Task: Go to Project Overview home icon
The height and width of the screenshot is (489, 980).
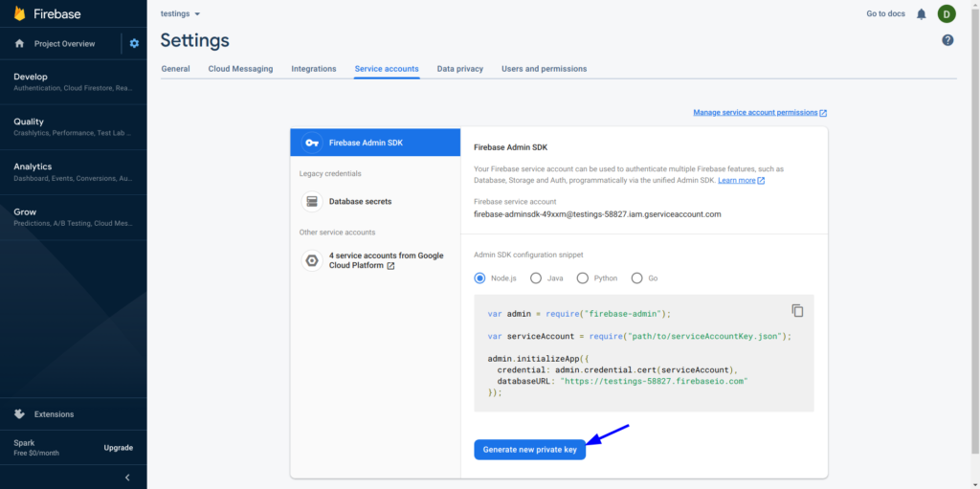Action: click(x=19, y=43)
